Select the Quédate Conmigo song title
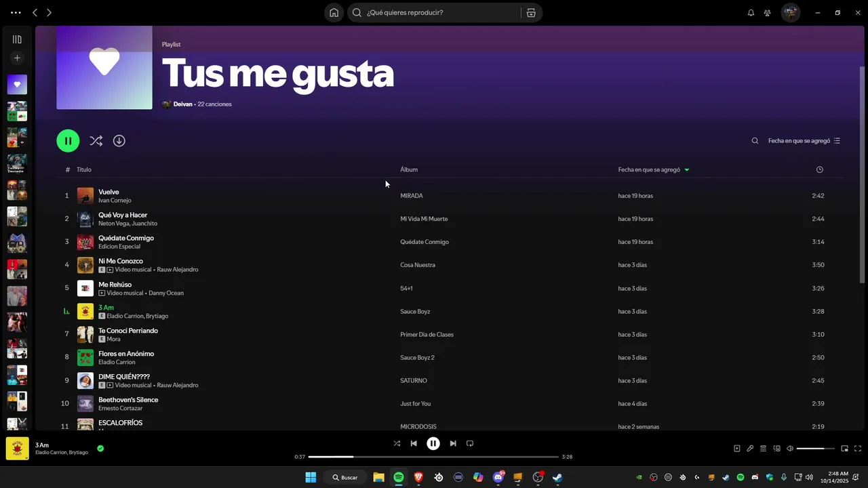This screenshot has height=488, width=868. click(126, 238)
